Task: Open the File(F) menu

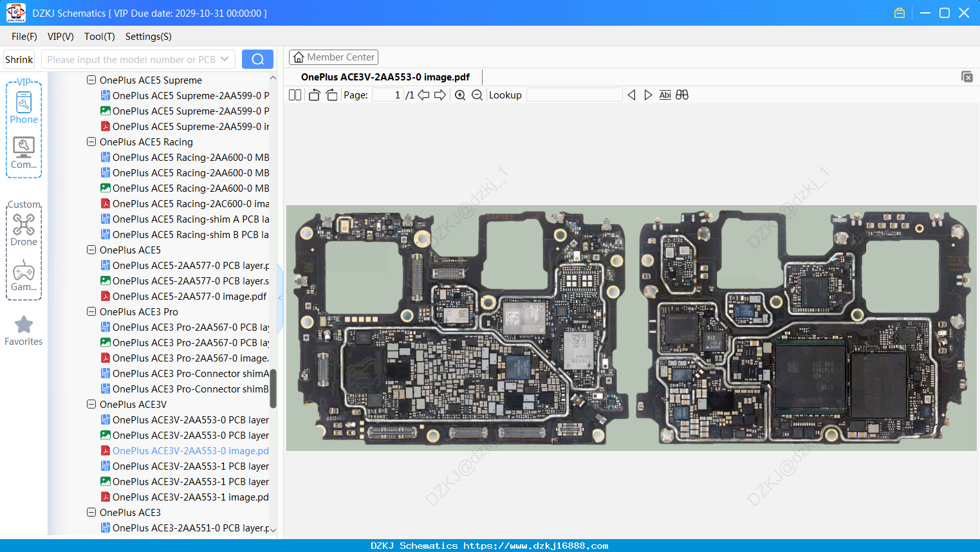Action: pyautogui.click(x=24, y=37)
